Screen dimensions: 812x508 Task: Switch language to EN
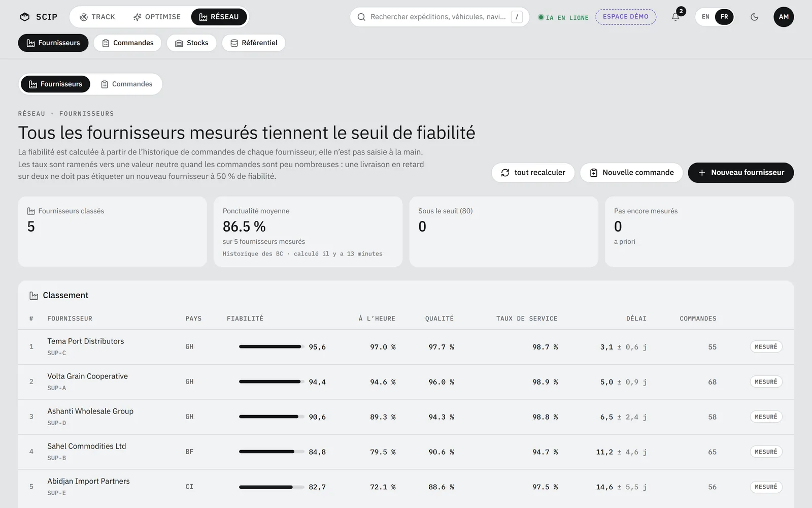point(705,17)
